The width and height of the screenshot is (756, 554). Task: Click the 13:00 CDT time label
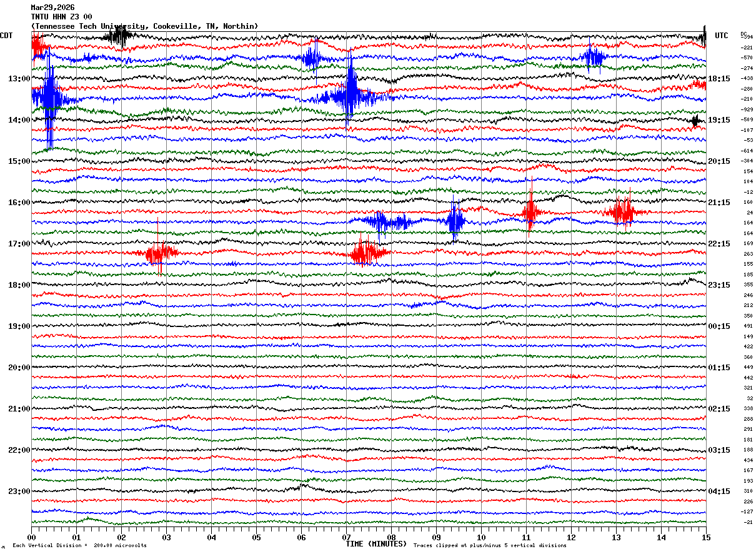coord(19,79)
